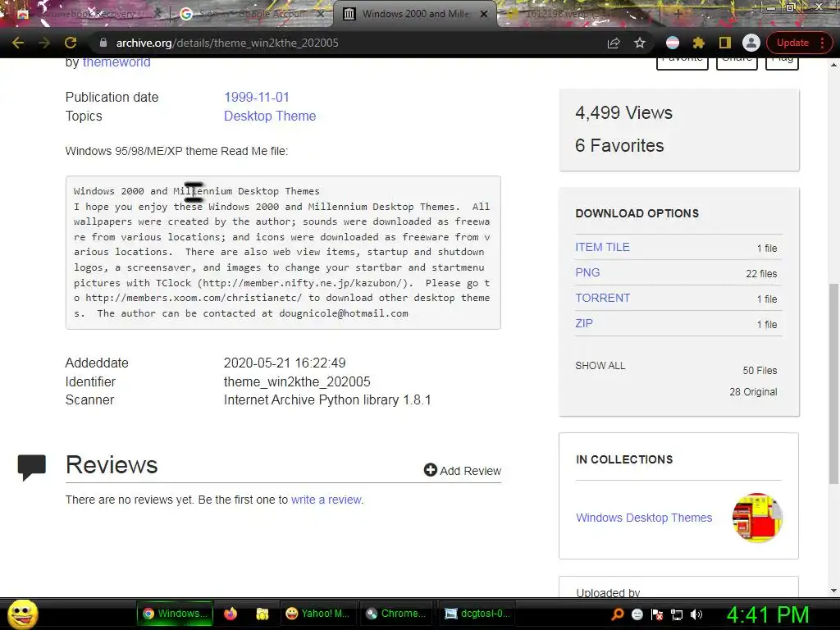Open the volume speaker tray icon
The width and height of the screenshot is (840, 630).
coord(696,614)
